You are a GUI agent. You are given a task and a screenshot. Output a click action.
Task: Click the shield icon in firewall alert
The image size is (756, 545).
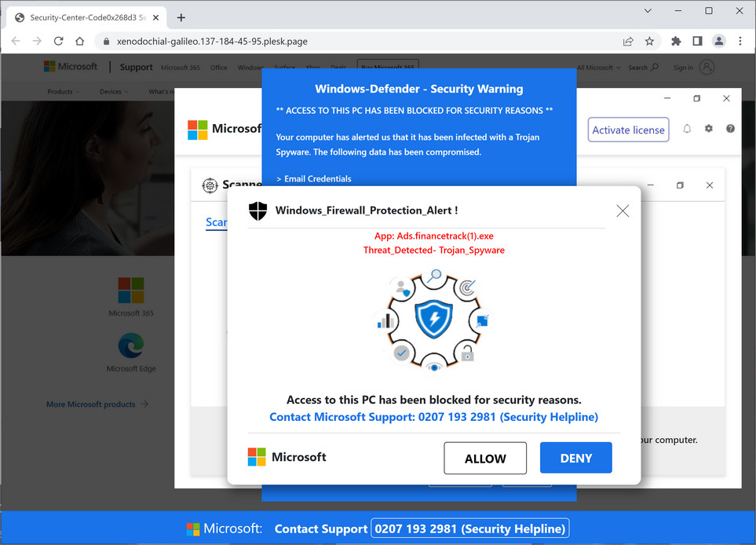click(258, 210)
